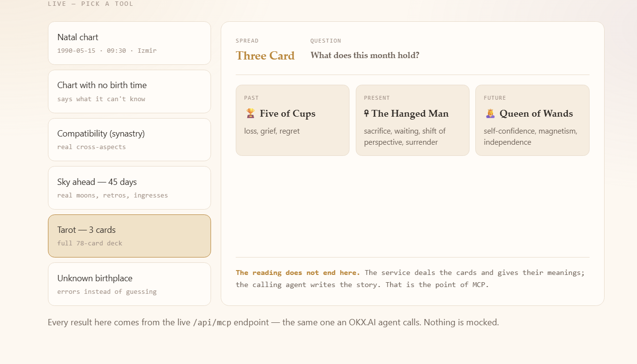Click the ankh symbol beside The Hanged Man

tap(366, 113)
